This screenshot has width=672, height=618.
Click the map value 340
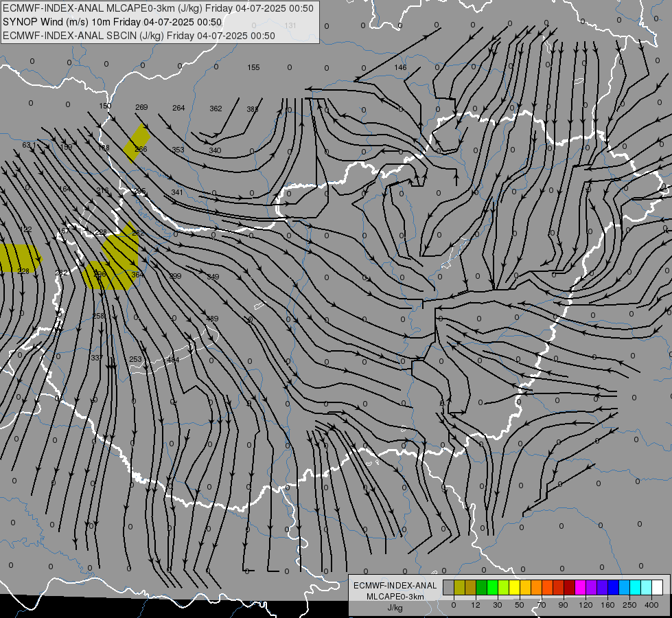click(x=215, y=150)
